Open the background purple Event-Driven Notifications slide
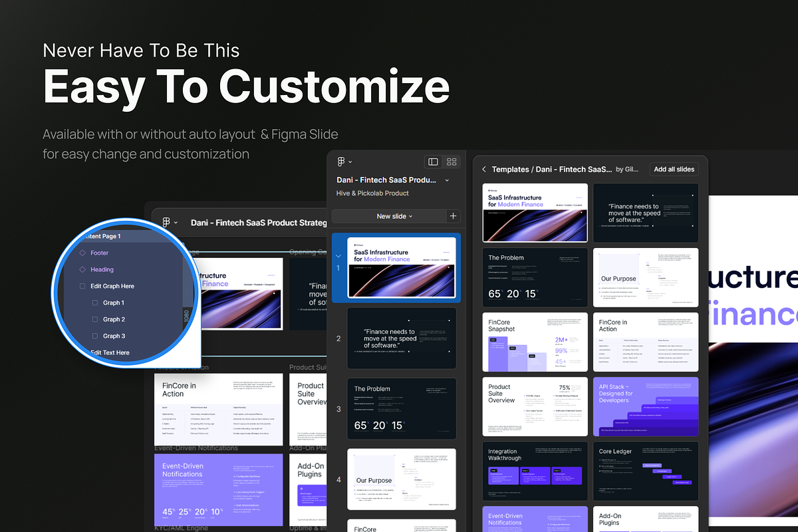The width and height of the screenshot is (798, 532). tap(219, 490)
